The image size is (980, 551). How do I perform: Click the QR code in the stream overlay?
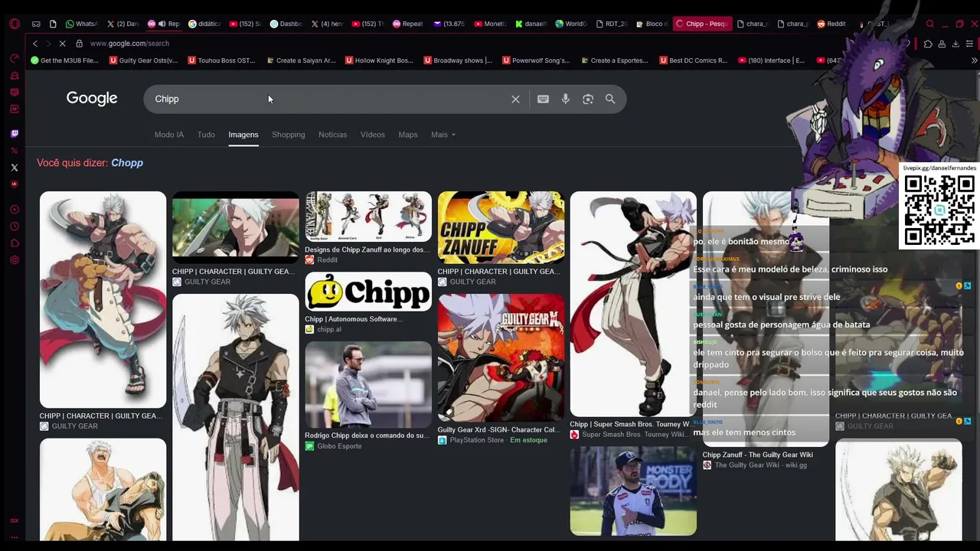tap(939, 210)
